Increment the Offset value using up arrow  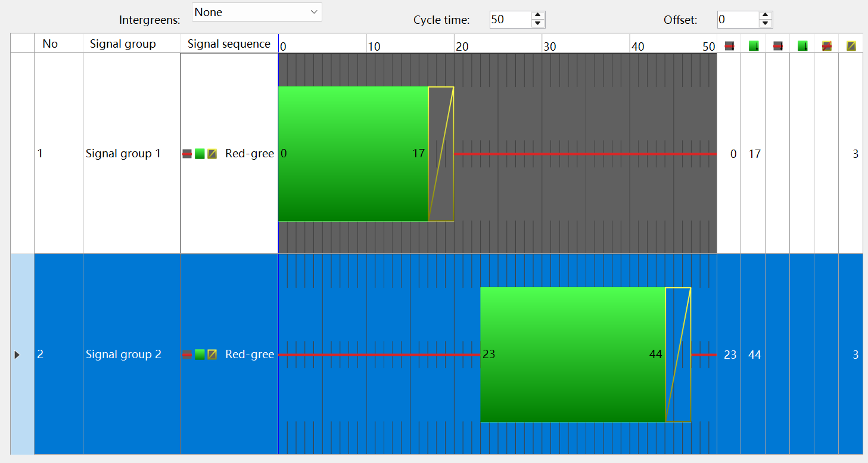(x=766, y=15)
